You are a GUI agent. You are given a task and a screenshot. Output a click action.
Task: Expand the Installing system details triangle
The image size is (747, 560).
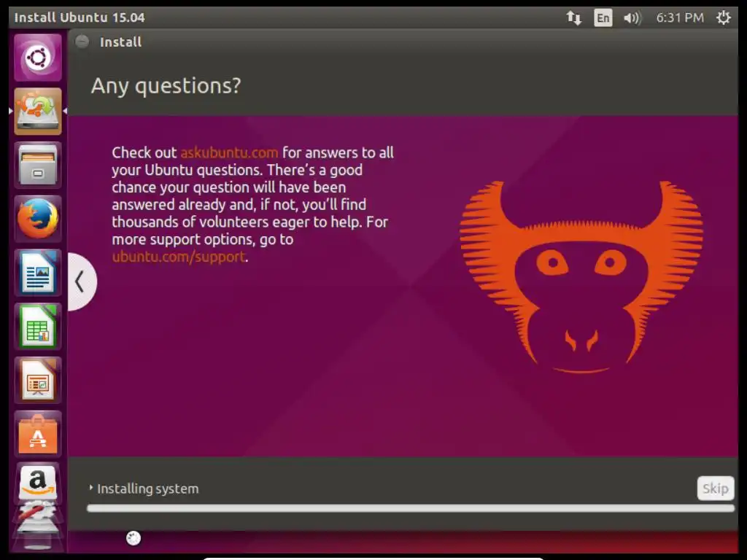click(x=90, y=488)
